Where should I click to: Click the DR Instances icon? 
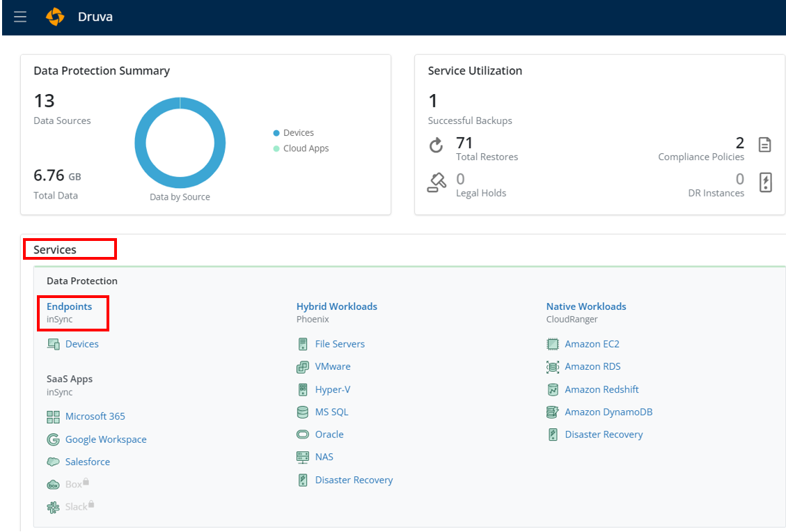(x=765, y=182)
